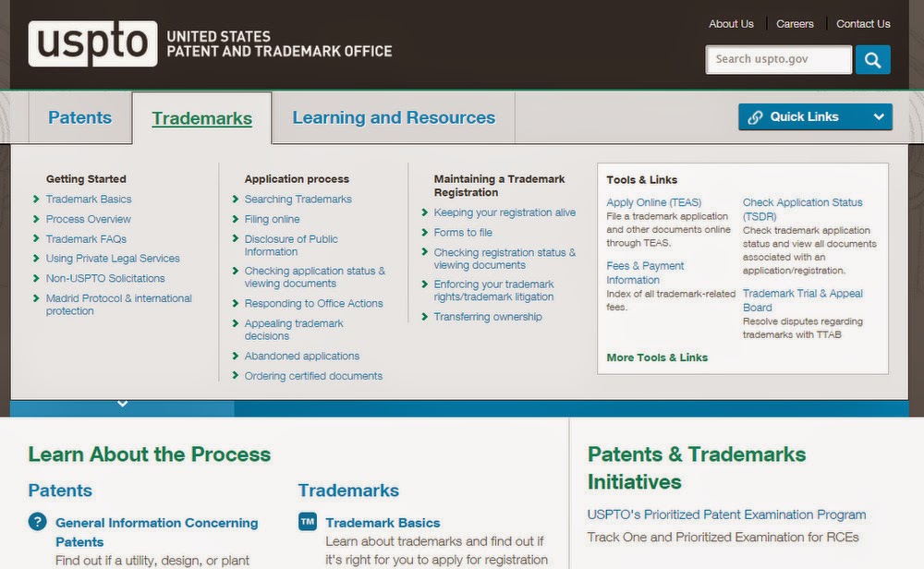This screenshot has height=569, width=924.
Task: Click the Learn About the Process heading
Action: (150, 454)
